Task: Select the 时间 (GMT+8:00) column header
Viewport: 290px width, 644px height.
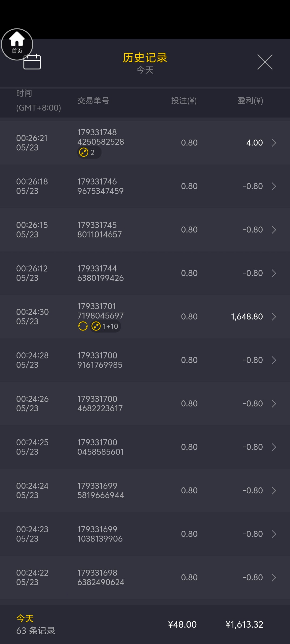Action: tap(38, 101)
